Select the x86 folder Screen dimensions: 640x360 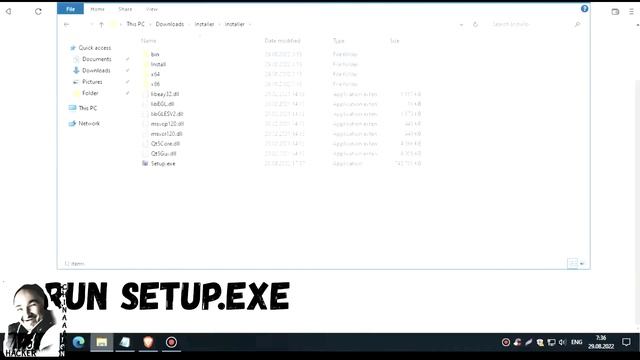155,84
